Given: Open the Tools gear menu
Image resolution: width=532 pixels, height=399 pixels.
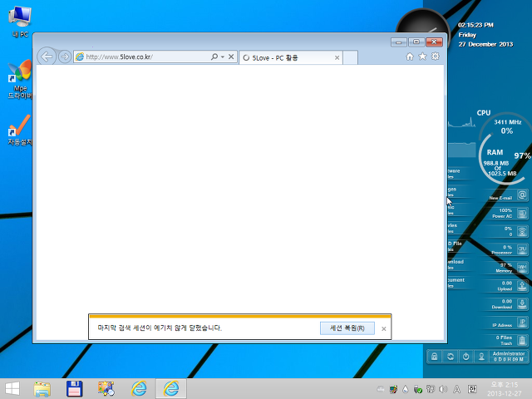Looking at the screenshot, I should (436, 57).
